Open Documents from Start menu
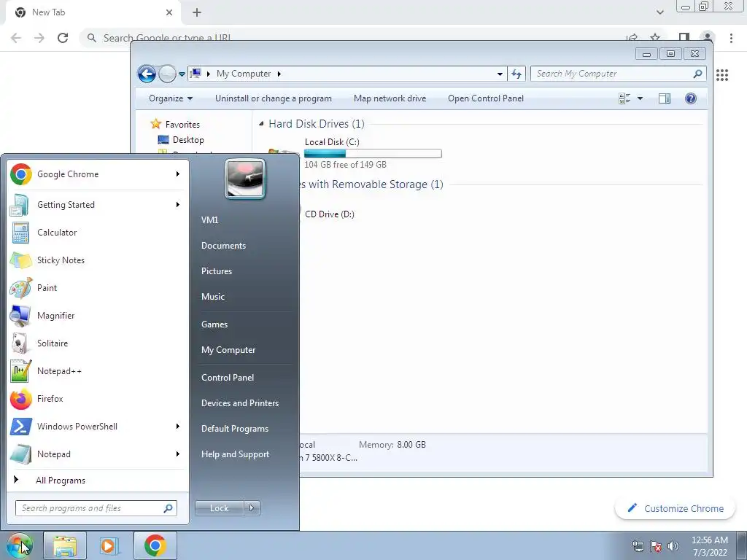This screenshot has height=560, width=747. click(x=244, y=246)
